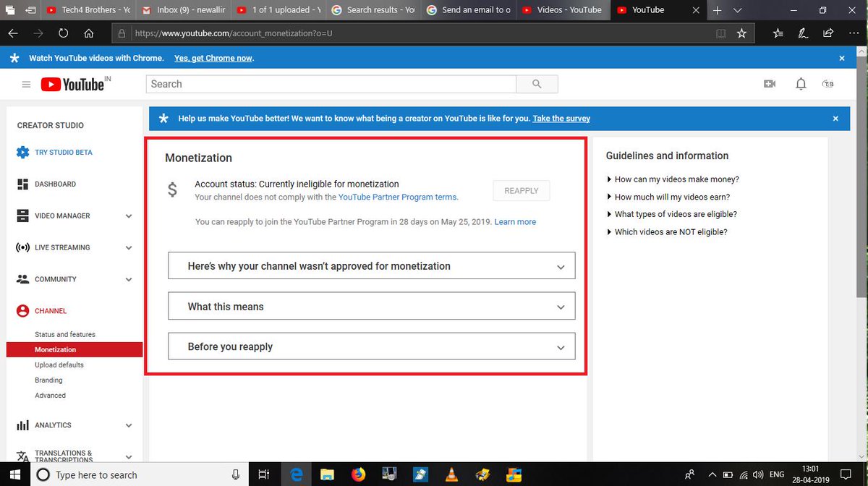Click the browser refresh button
The height and width of the screenshot is (486, 868).
[63, 33]
